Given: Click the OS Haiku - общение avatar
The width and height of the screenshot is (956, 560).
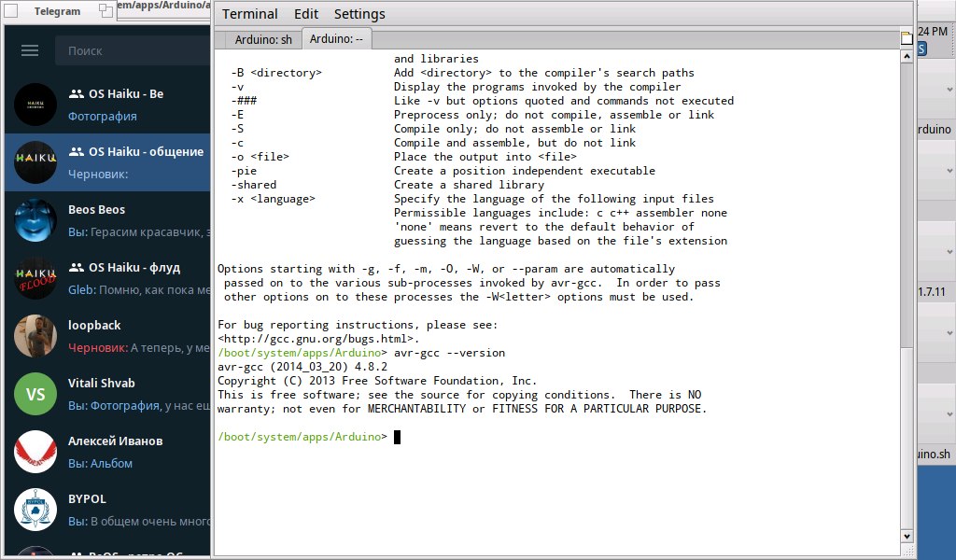Looking at the screenshot, I should pyautogui.click(x=35, y=162).
